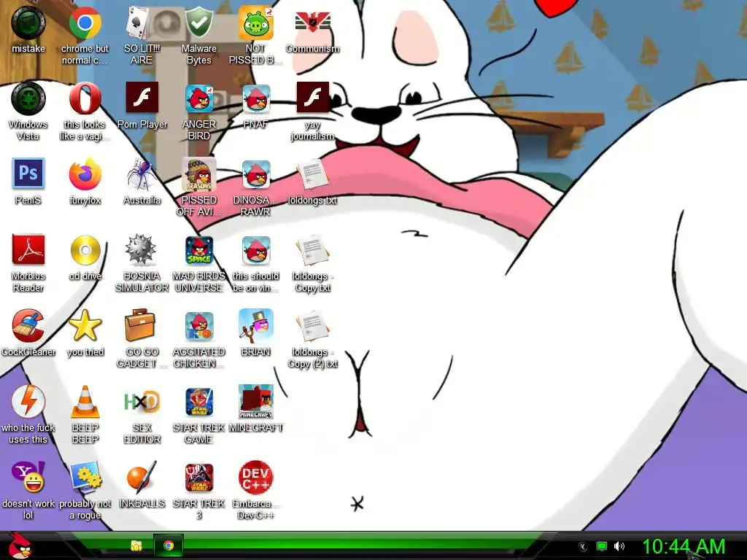Show hidden tray icons arrow

[583, 547]
